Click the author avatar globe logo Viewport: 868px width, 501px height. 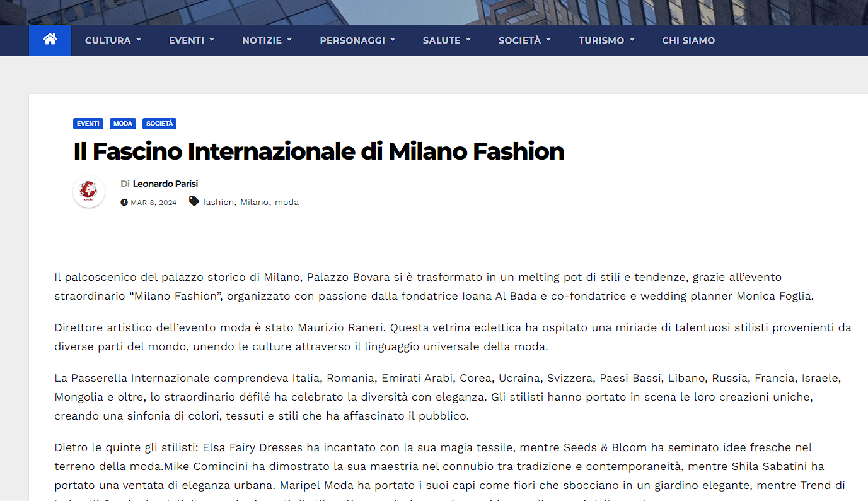89,191
